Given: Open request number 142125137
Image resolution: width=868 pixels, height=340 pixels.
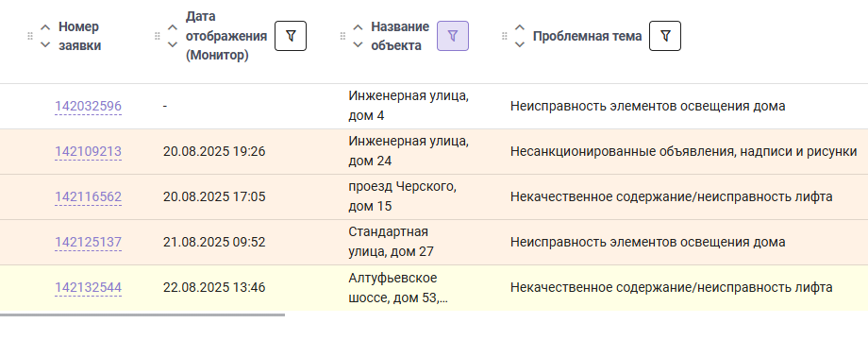Looking at the screenshot, I should point(88,243).
